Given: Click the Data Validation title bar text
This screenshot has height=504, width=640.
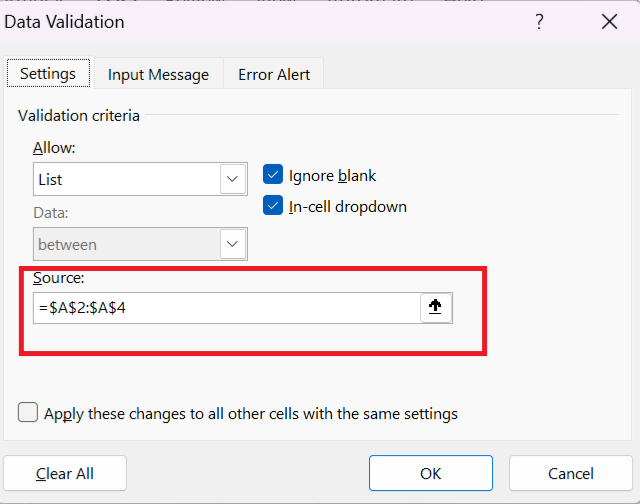Looking at the screenshot, I should (65, 21).
